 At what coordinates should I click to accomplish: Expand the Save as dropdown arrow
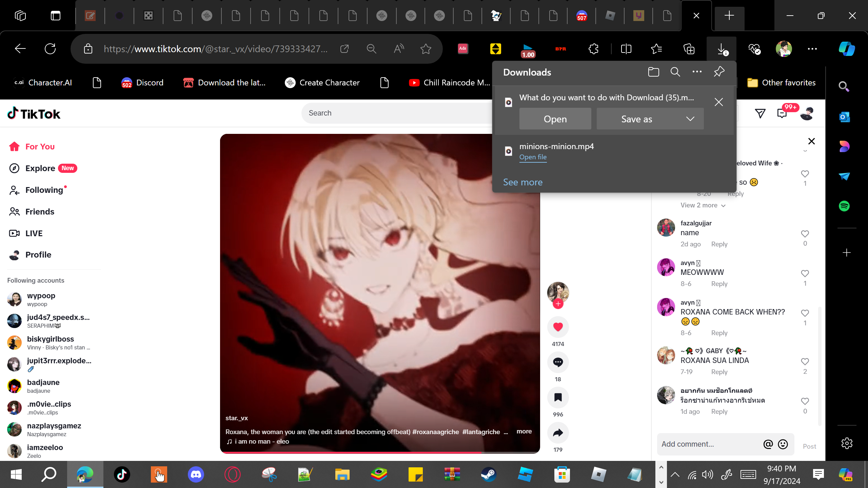click(x=690, y=119)
